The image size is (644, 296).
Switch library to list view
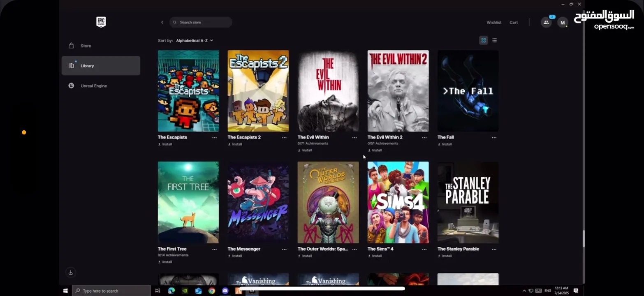[494, 40]
